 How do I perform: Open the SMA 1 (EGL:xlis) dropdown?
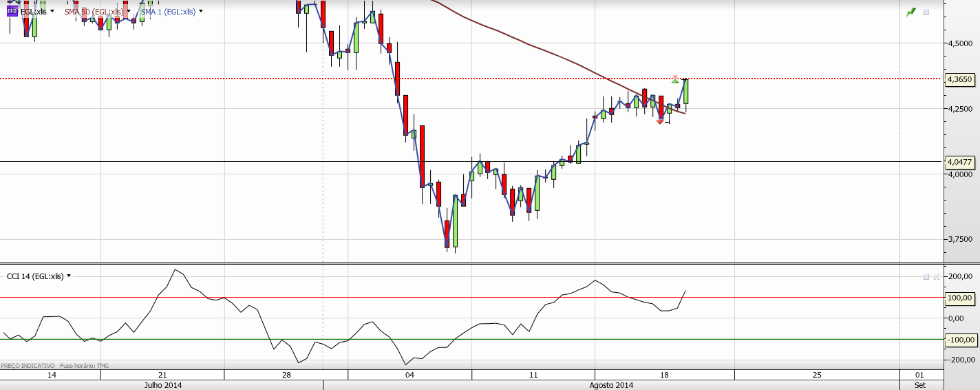click(201, 12)
